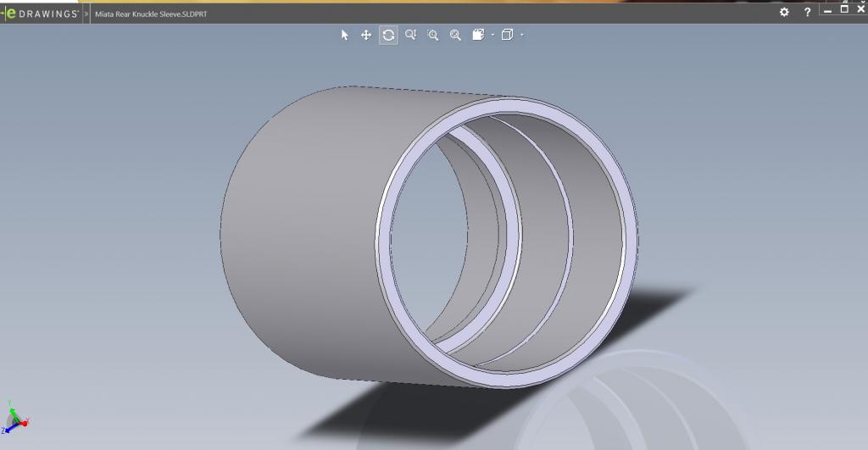Minimize the eDrawings window
Screen dimensions: 868x450
(827, 11)
